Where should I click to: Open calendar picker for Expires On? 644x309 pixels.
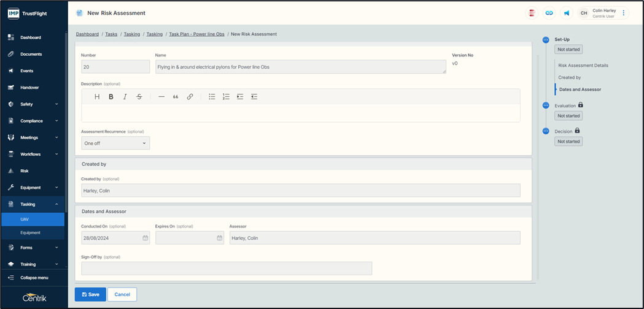(x=219, y=238)
